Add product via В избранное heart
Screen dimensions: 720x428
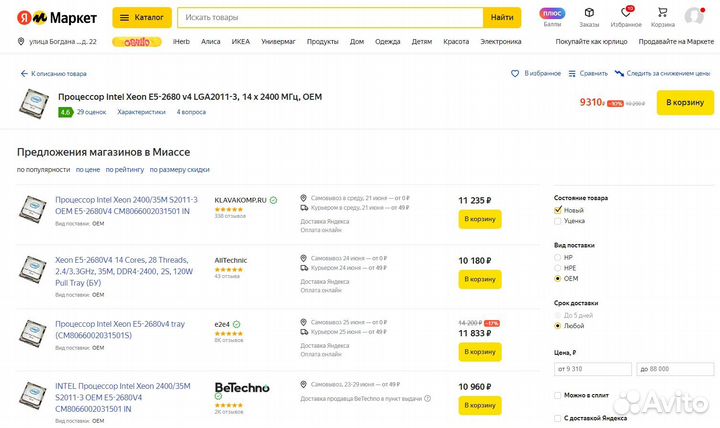515,73
